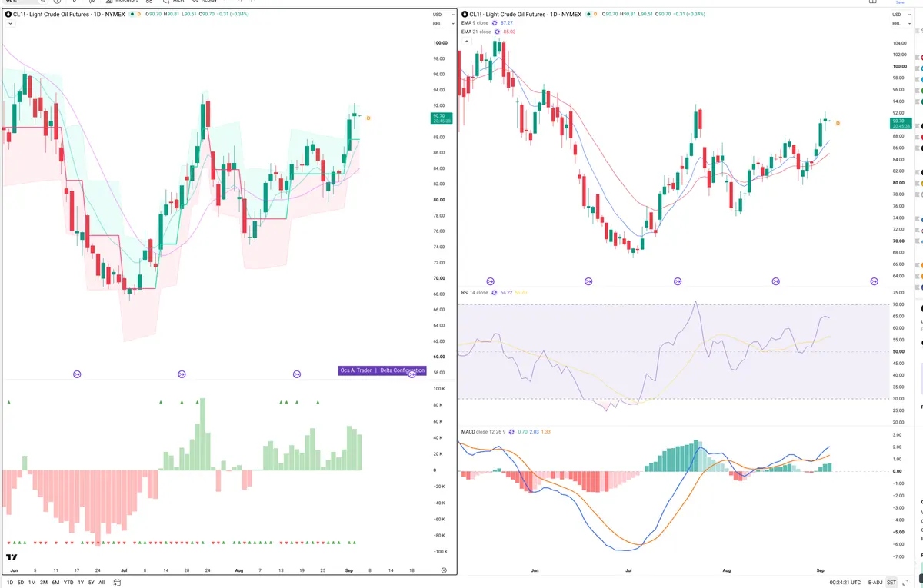The image size is (923, 588).
Task: Select the 1Y time range
Action: click(x=81, y=583)
